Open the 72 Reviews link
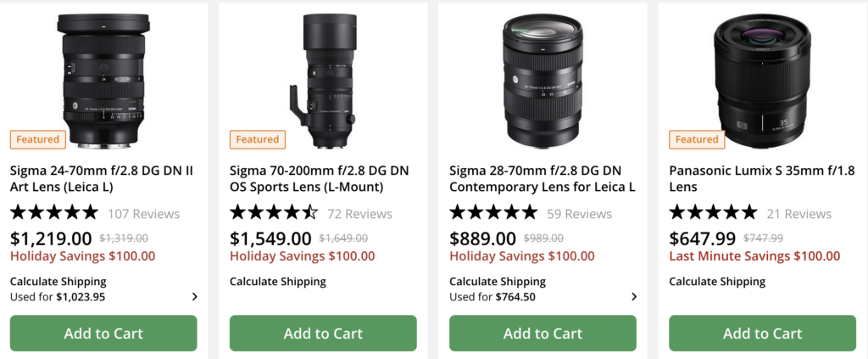The width and height of the screenshot is (868, 359). pyautogui.click(x=359, y=214)
